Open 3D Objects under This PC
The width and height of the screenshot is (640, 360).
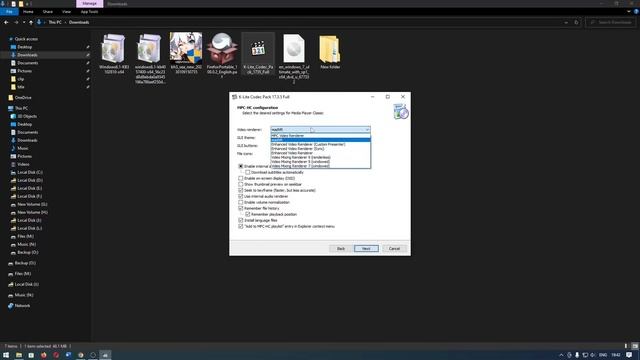click(x=27, y=116)
